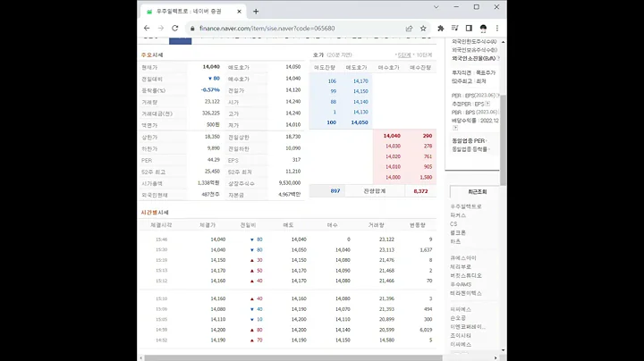This screenshot has width=644, height=361.
Task: Click the bid total 8,372
Action: 420,191
